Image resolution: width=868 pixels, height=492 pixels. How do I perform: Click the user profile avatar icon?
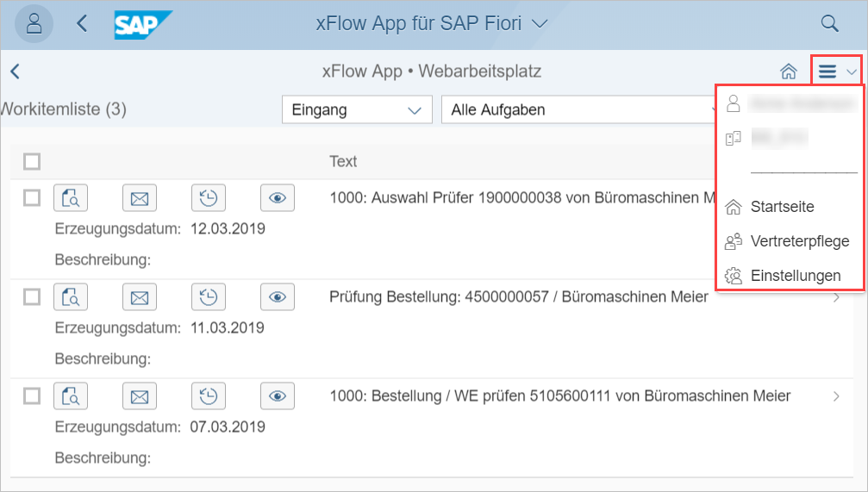(x=34, y=23)
